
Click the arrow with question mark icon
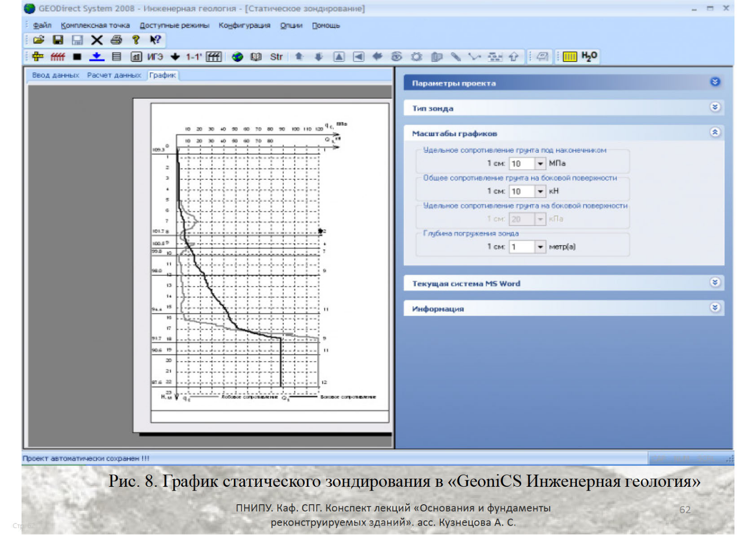[155, 40]
